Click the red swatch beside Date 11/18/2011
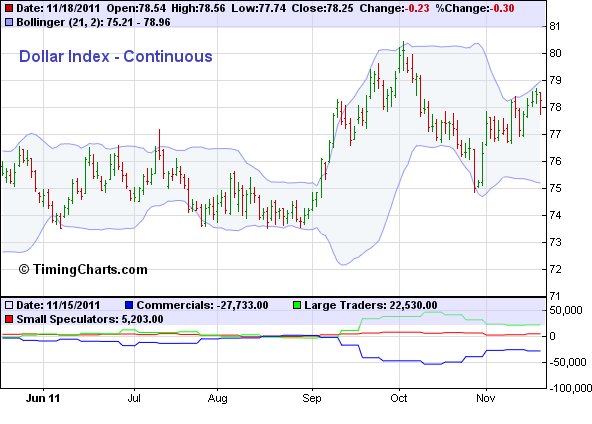The image size is (592, 424). point(9,8)
